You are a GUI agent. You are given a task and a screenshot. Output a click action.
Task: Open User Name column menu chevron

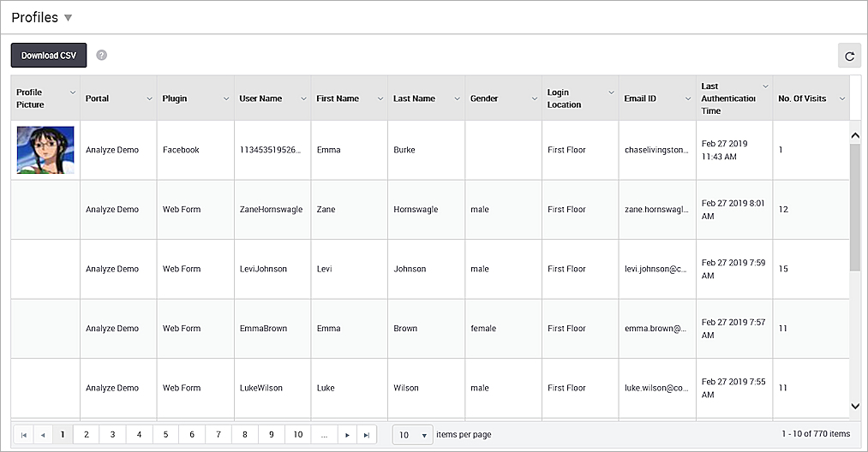point(303,98)
